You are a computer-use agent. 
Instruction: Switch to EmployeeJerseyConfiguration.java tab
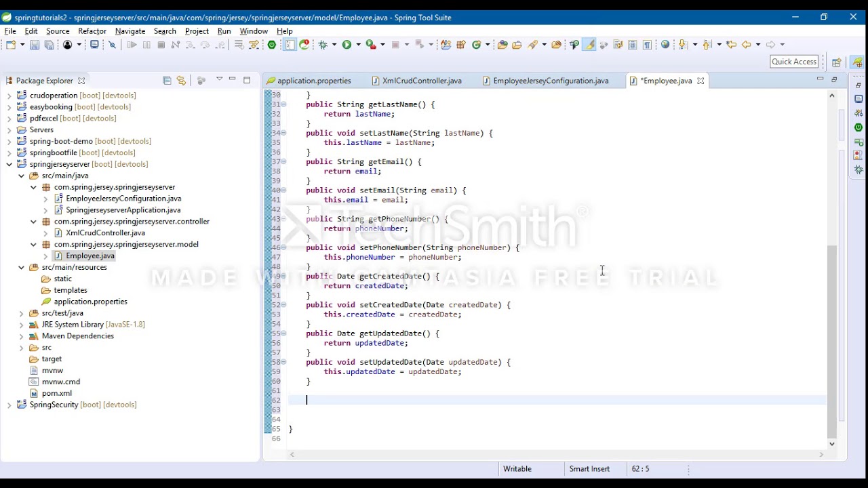tap(546, 81)
